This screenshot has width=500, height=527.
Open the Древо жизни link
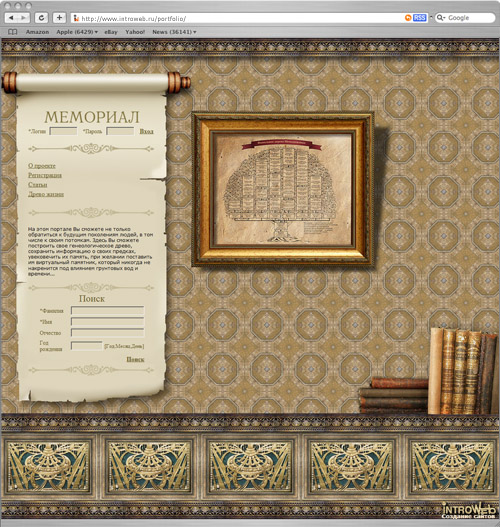(x=46, y=194)
